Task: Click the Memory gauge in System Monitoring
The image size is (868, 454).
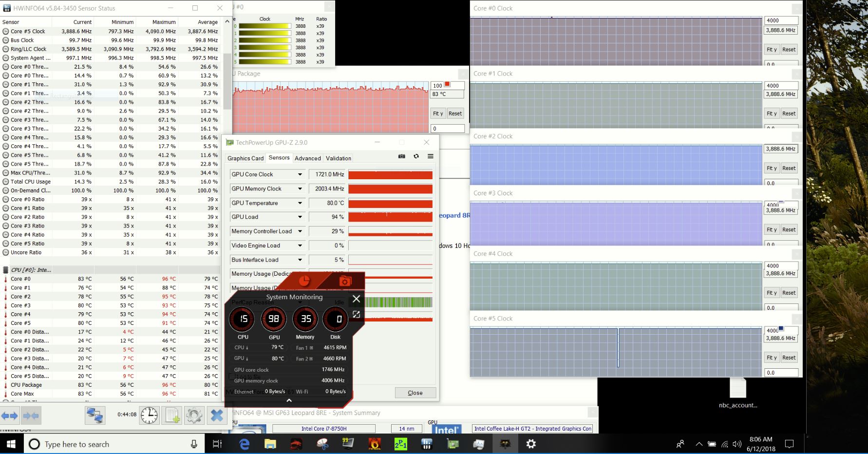Action: coord(305,319)
